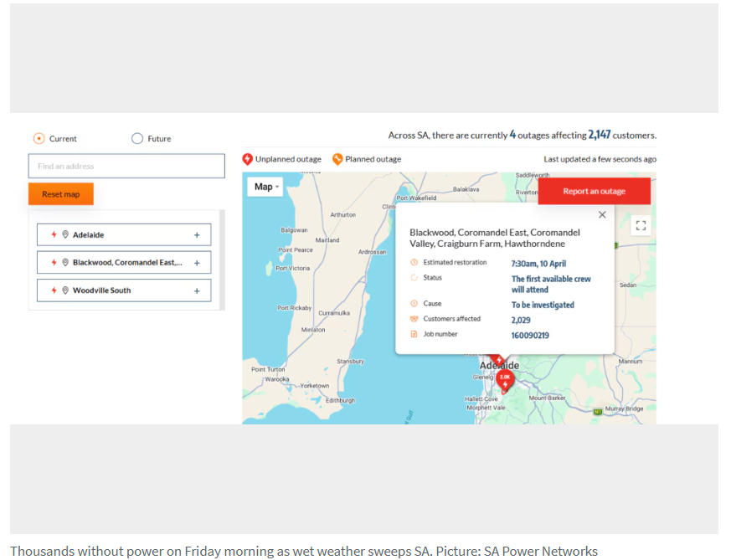Screen dimensions: 731x560
Task: Click the location pin icon beside Adelaide
Action: [x=65, y=235]
